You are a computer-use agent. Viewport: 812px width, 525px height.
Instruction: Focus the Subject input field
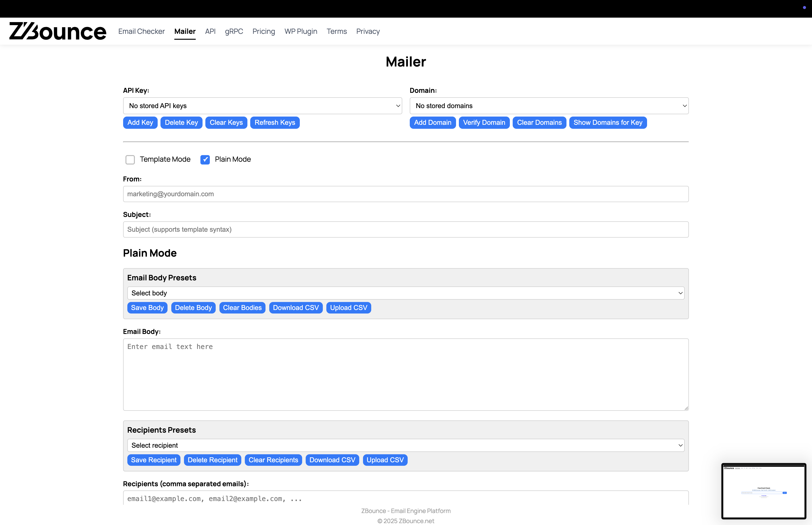406,229
